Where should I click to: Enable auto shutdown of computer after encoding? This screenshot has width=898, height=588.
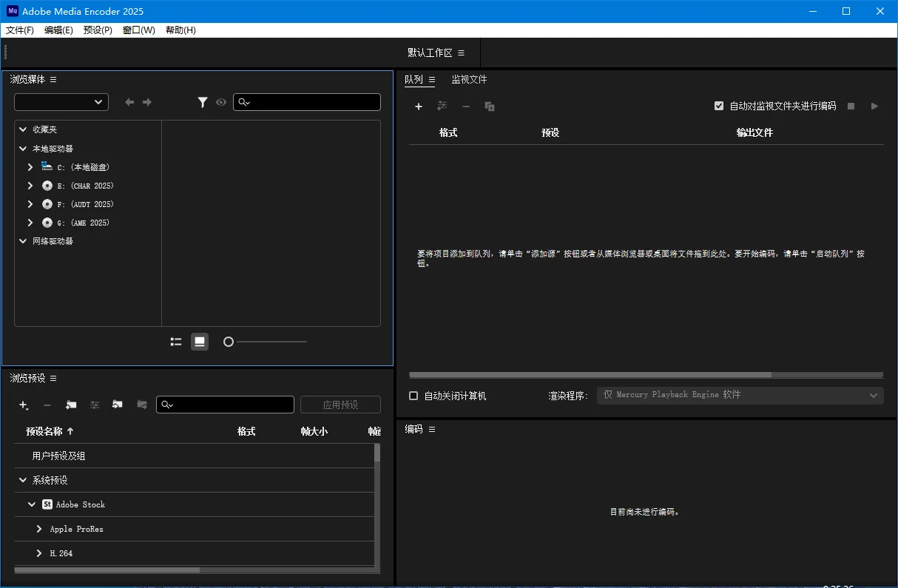(x=413, y=395)
